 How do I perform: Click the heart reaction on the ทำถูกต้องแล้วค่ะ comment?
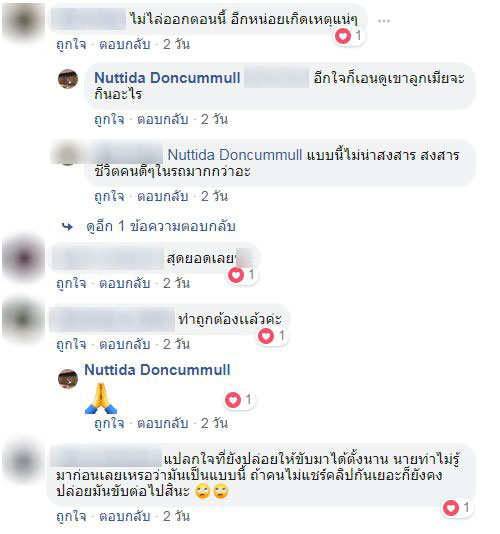click(266, 336)
